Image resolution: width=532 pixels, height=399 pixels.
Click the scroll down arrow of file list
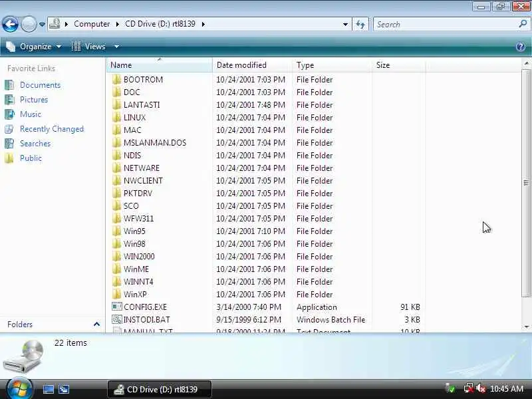point(526,327)
